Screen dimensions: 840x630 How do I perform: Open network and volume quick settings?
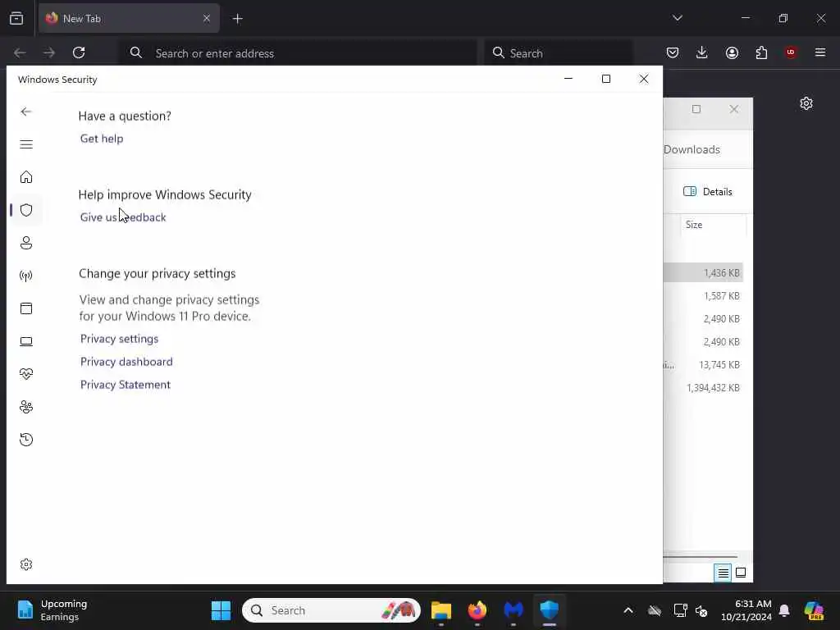click(691, 610)
